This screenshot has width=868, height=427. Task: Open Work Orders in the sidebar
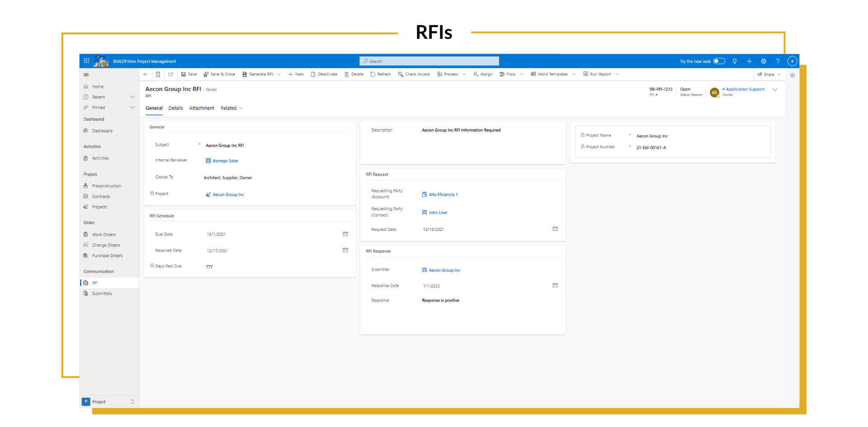point(104,234)
